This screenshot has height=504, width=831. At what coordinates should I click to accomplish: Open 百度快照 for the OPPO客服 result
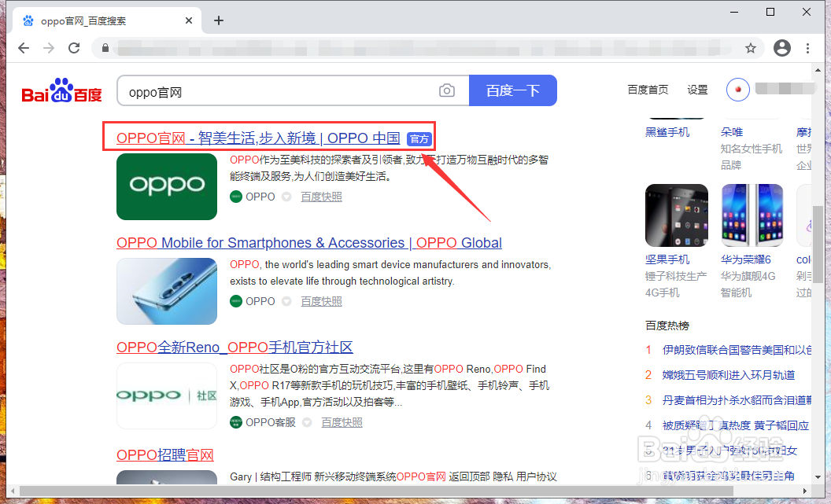(x=342, y=422)
